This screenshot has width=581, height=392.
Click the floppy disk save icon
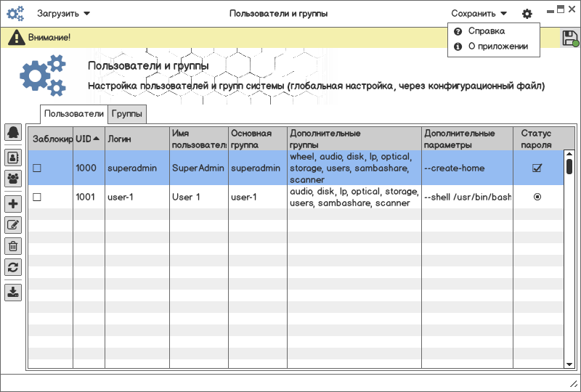[x=570, y=38]
